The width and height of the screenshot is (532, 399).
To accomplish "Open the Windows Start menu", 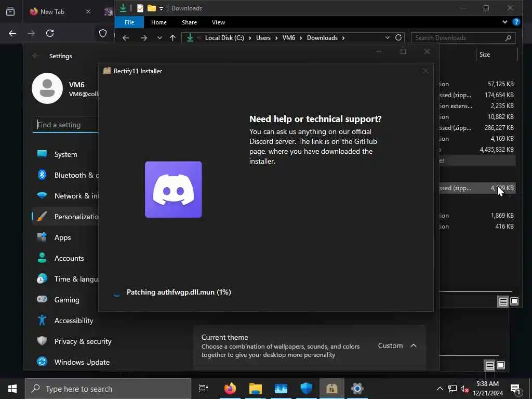I will pos(12,389).
